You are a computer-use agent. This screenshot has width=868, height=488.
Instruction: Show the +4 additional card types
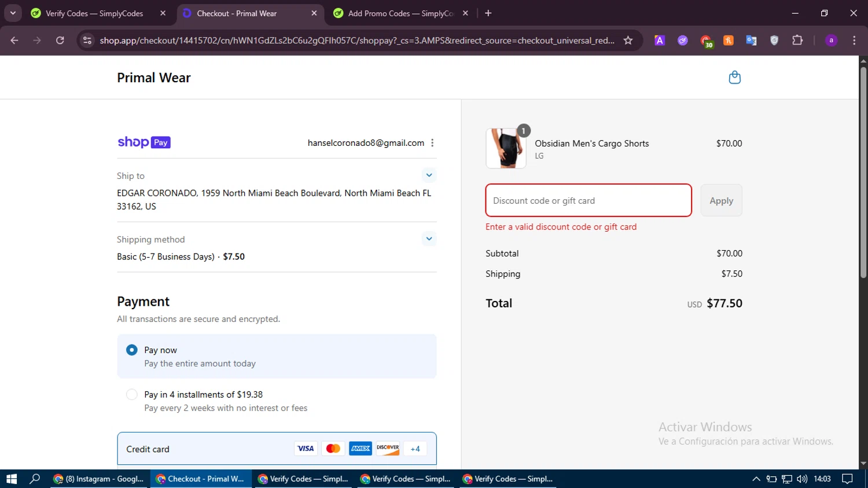(415, 449)
